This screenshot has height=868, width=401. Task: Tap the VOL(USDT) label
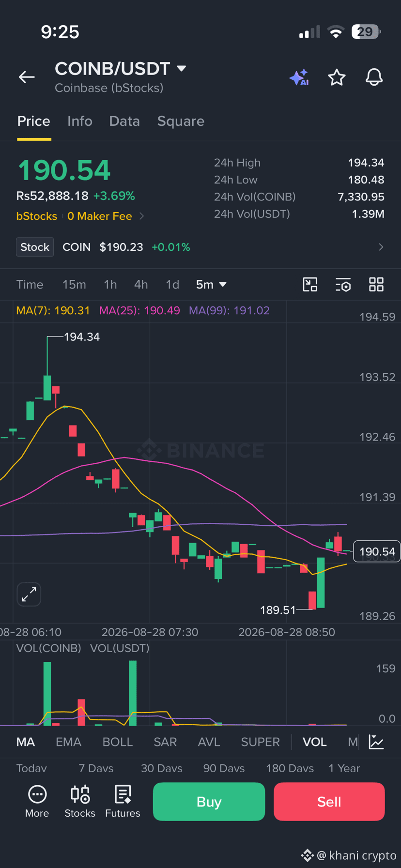click(120, 648)
